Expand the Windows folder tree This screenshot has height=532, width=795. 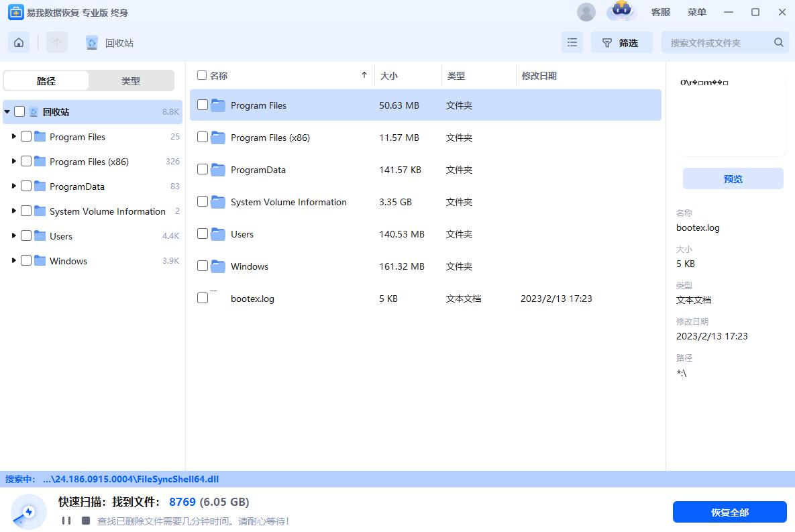pos(14,261)
